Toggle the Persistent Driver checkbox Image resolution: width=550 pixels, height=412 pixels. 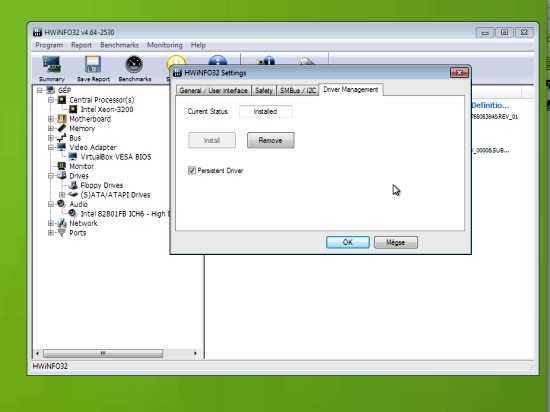[x=192, y=170]
